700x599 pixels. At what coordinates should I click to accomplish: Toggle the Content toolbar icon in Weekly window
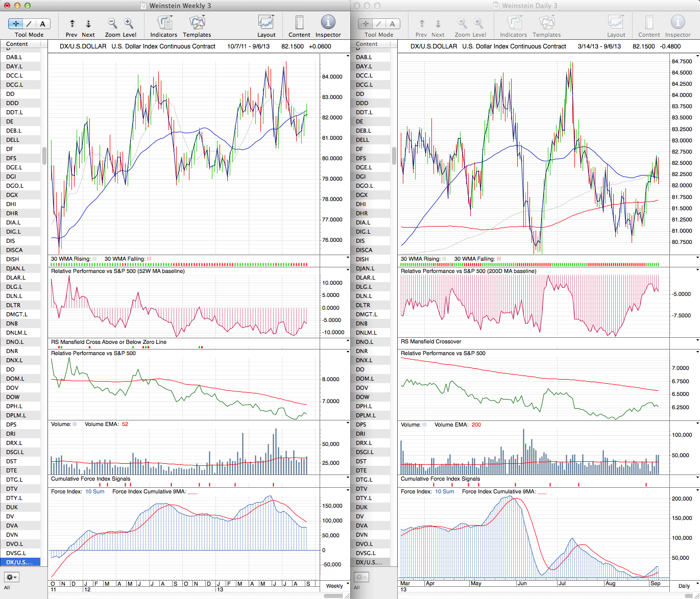pyautogui.click(x=299, y=23)
